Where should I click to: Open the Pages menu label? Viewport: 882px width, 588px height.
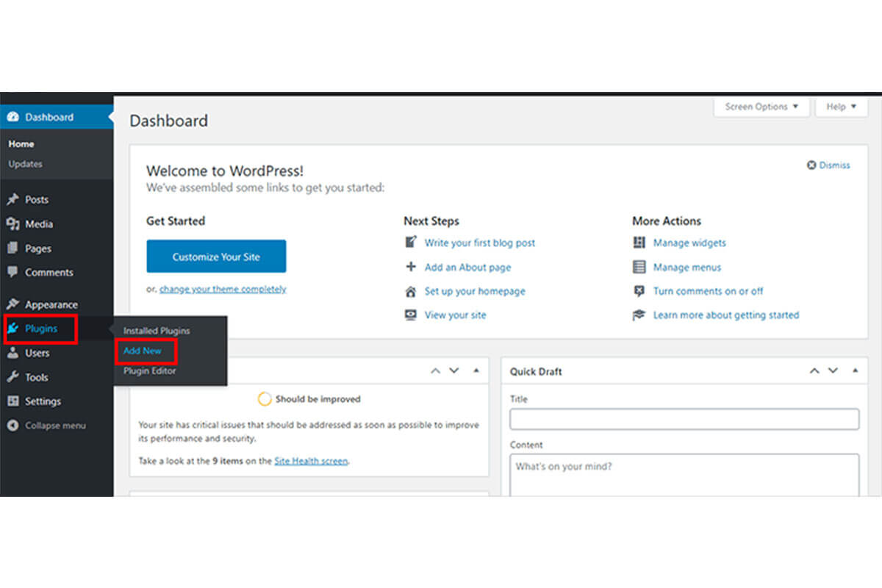tap(38, 248)
